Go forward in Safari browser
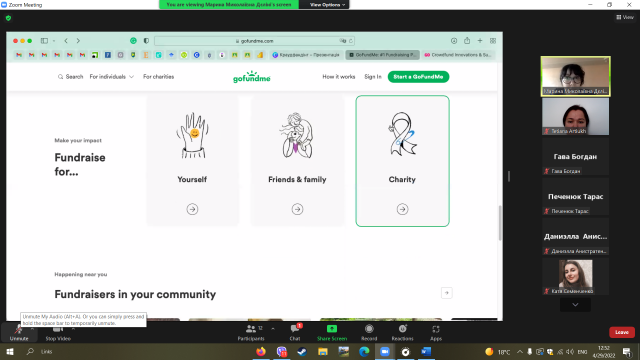 (x=78, y=41)
